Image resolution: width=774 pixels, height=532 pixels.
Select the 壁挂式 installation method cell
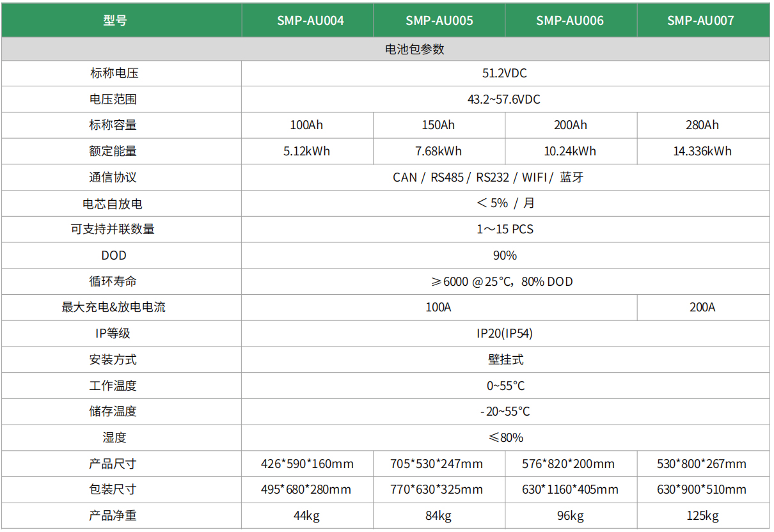505,359
